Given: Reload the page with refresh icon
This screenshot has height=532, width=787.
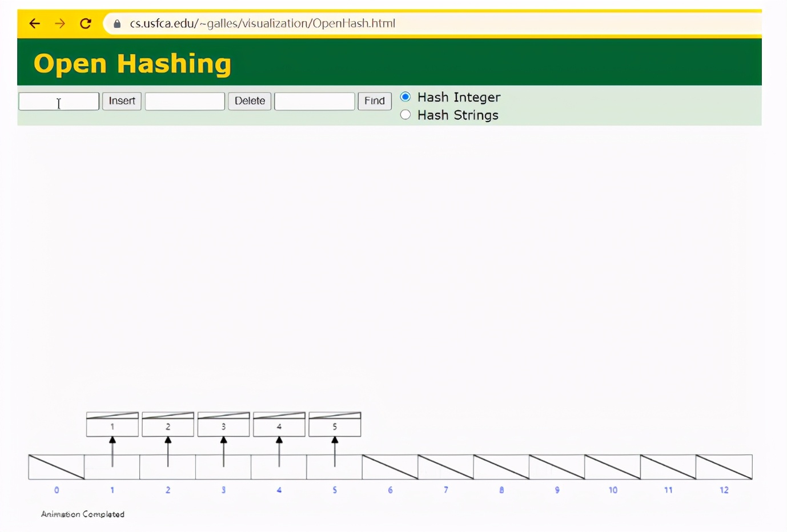Looking at the screenshot, I should [x=86, y=23].
